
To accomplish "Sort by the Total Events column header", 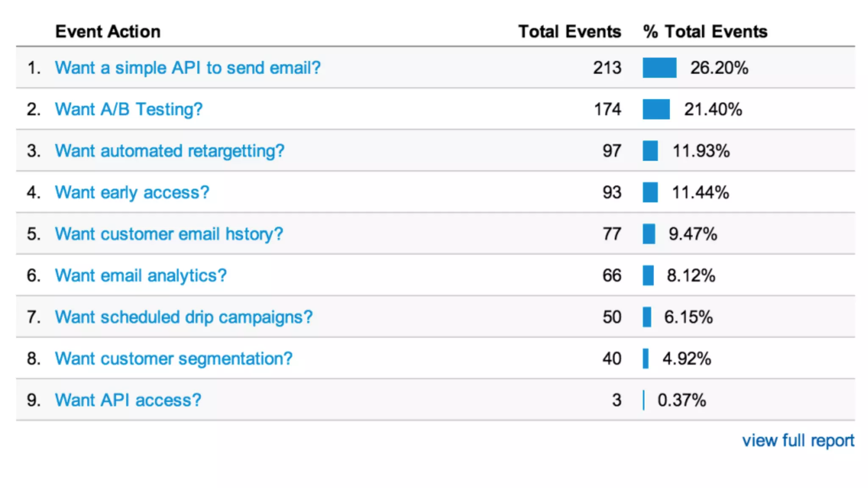I will 569,32.
